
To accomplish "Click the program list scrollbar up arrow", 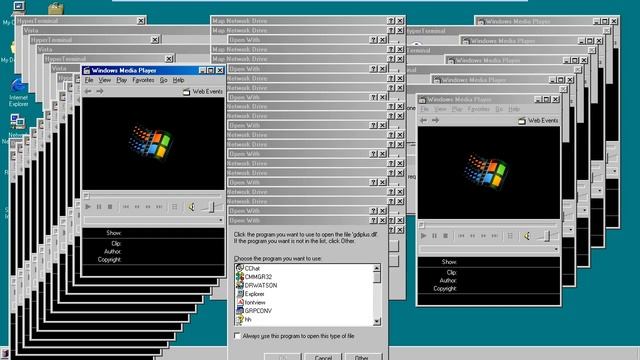I will point(377,268).
